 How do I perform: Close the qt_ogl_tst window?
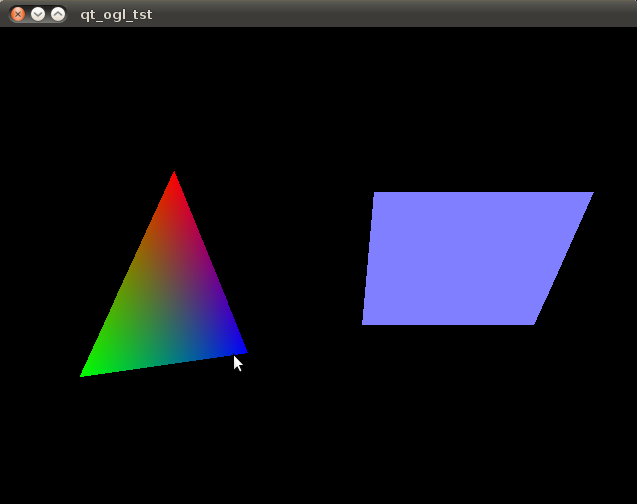tap(18, 15)
